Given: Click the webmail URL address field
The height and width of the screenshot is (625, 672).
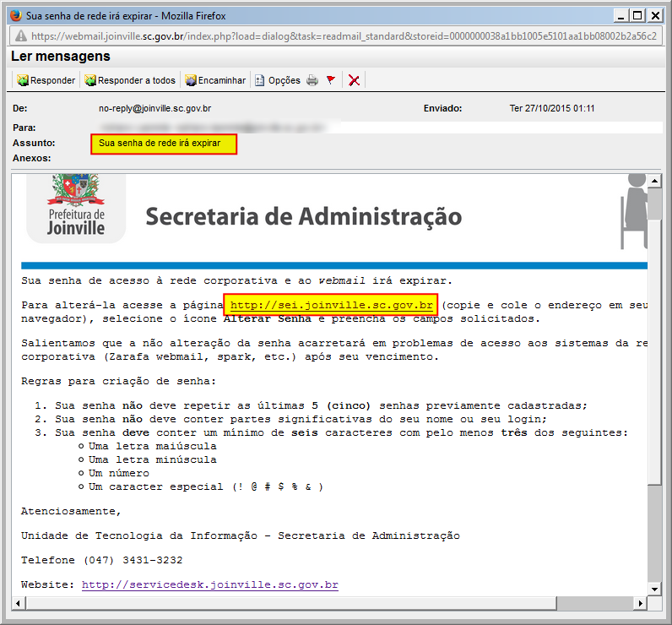Looking at the screenshot, I should point(336,36).
